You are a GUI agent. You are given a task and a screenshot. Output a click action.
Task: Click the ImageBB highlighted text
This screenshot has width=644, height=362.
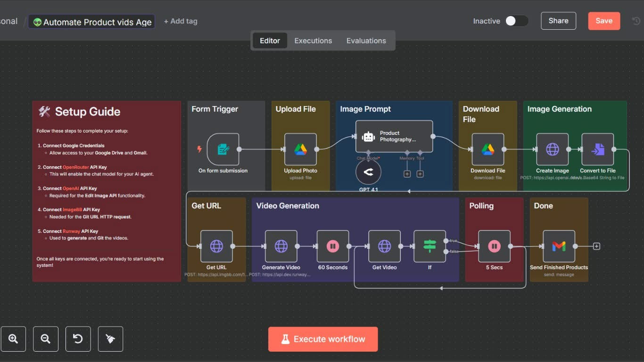click(72, 209)
